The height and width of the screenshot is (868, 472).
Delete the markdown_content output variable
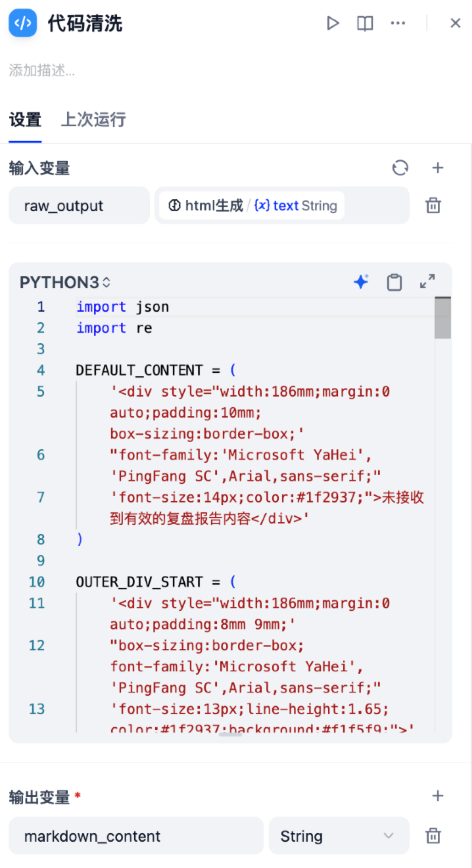tap(433, 836)
